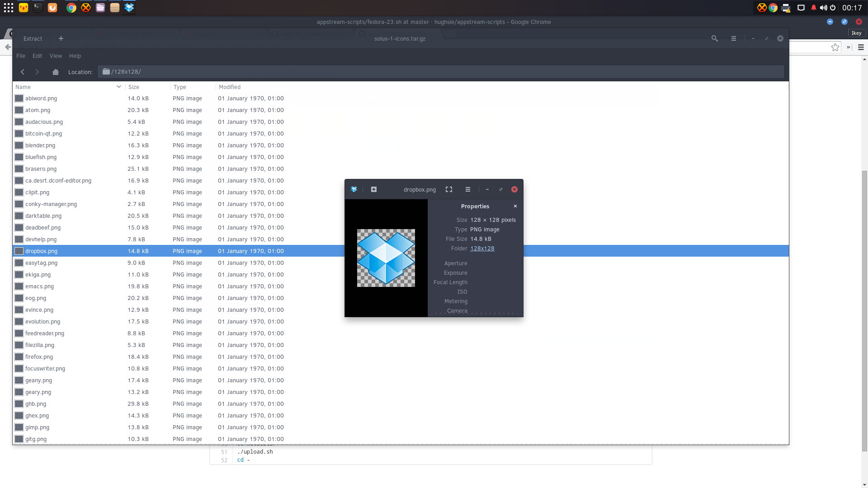This screenshot has height=488, width=868.
Task: Click the printer warning tray icon
Action: click(x=786, y=8)
